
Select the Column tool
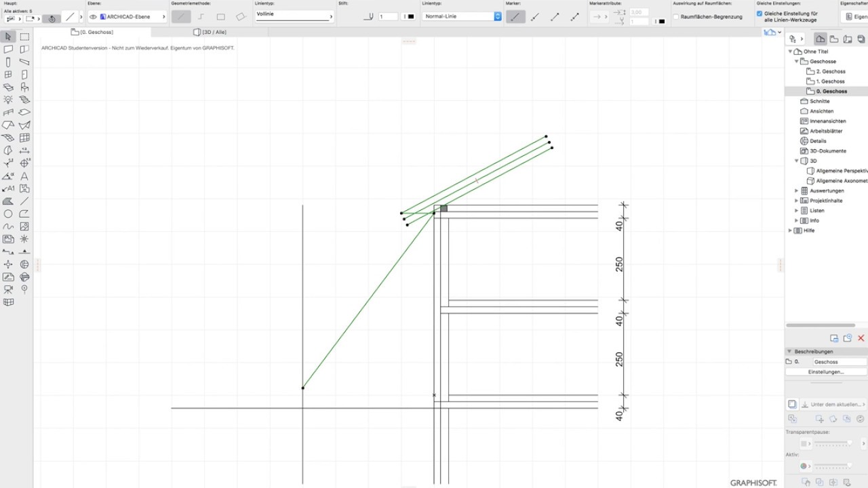(8, 62)
